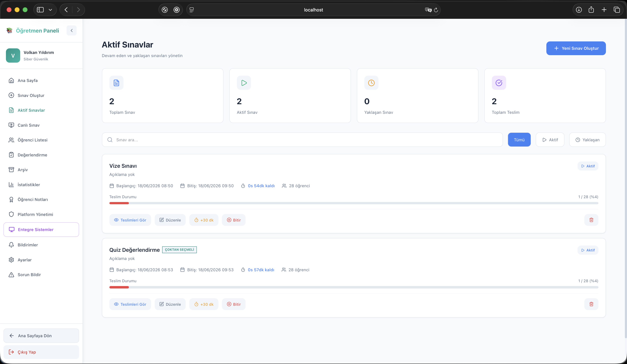Click Çıkış Yap to log out
Viewport: 627px width, 364px height.
[x=41, y=352]
